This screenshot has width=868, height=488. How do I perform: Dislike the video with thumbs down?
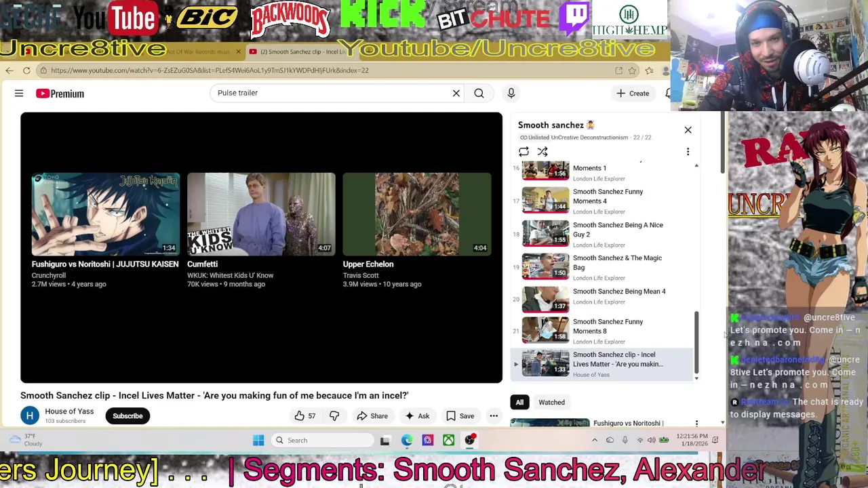(x=334, y=416)
